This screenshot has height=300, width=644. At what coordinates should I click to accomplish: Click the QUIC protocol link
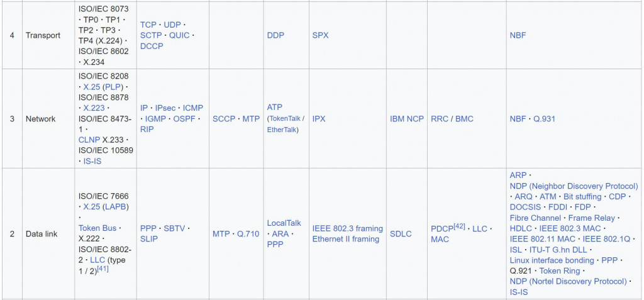click(179, 35)
